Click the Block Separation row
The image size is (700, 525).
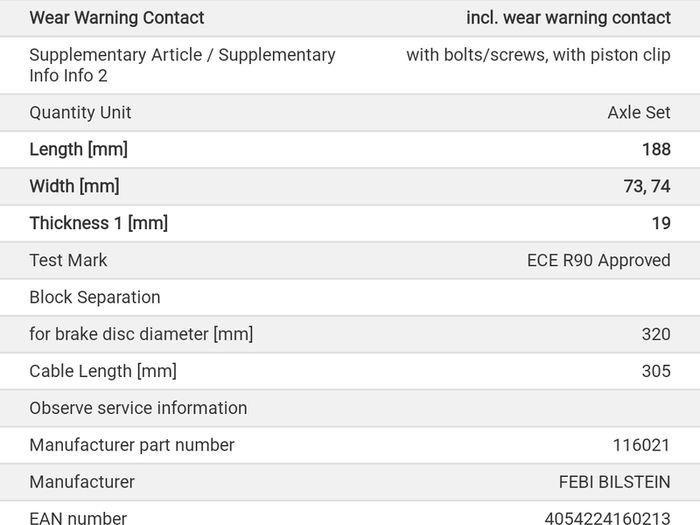[350, 297]
